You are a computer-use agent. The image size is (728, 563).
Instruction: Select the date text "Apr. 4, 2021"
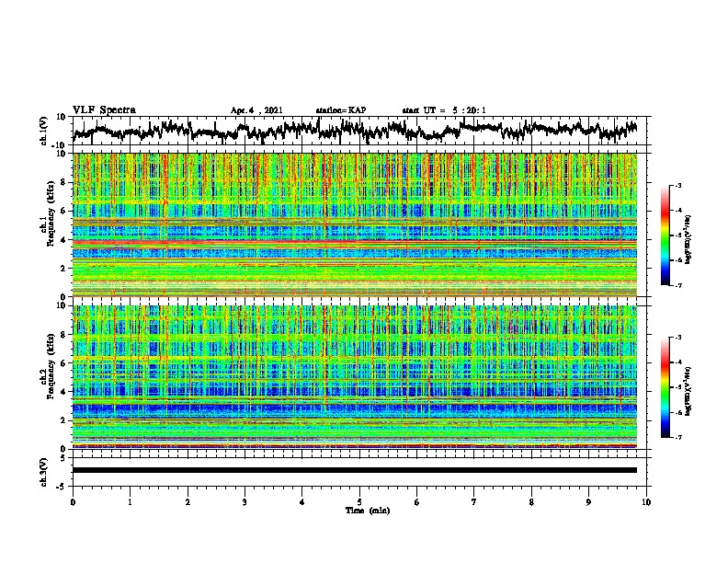256,110
